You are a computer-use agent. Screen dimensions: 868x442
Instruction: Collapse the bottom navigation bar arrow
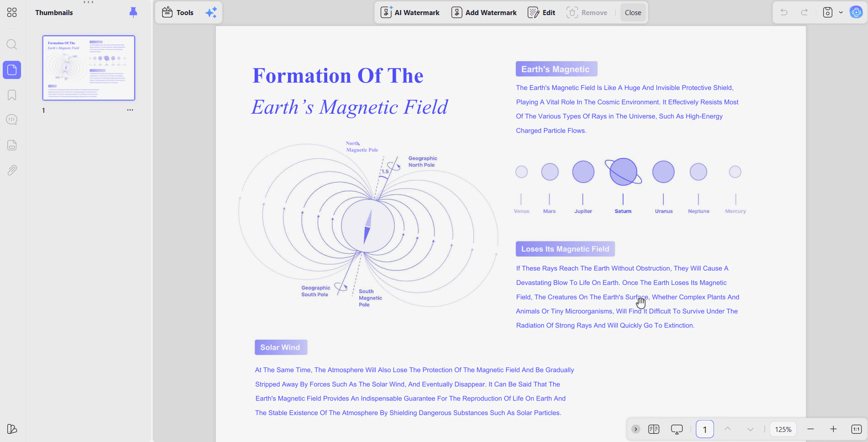coord(636,429)
